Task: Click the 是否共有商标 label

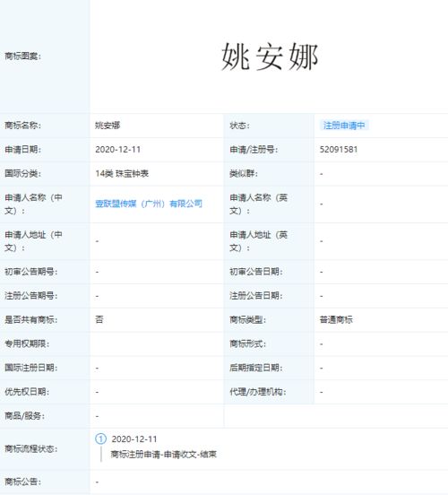Action: [31, 320]
